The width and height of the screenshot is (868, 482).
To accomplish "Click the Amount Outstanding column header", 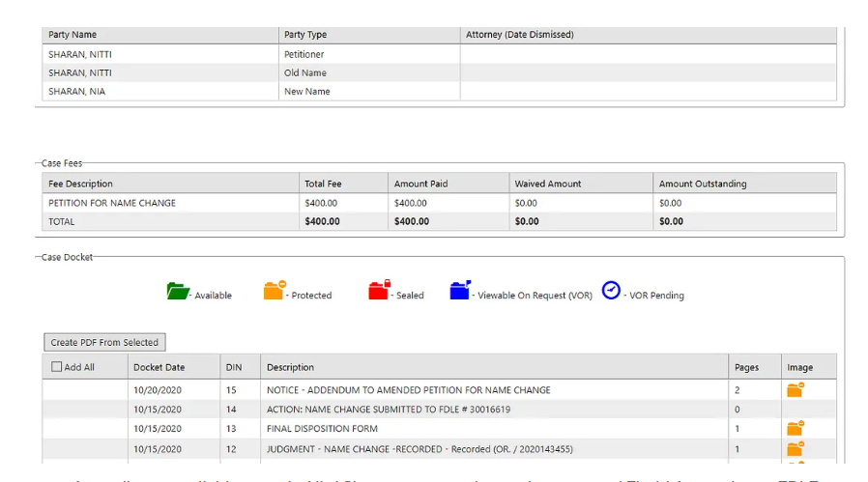I will 703,184.
